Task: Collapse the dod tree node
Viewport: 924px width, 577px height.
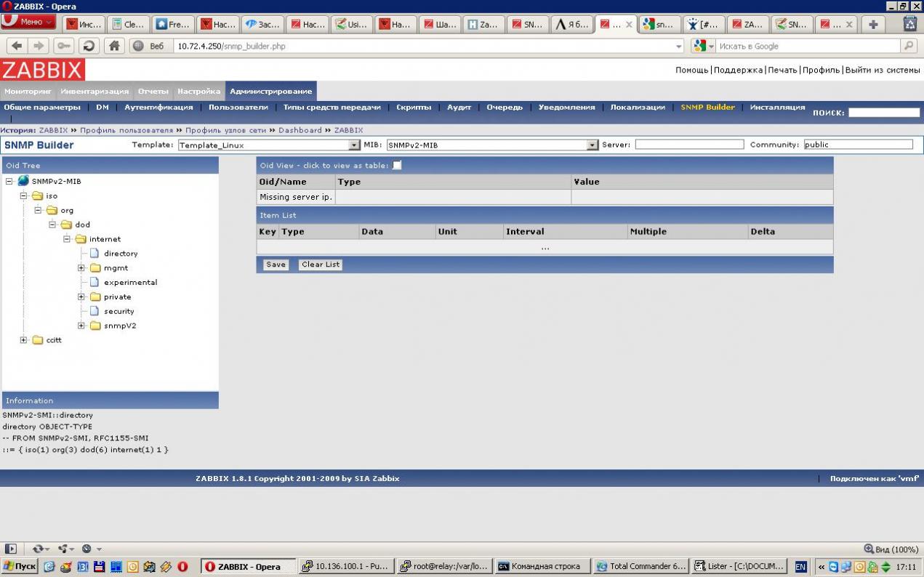Action: point(53,225)
